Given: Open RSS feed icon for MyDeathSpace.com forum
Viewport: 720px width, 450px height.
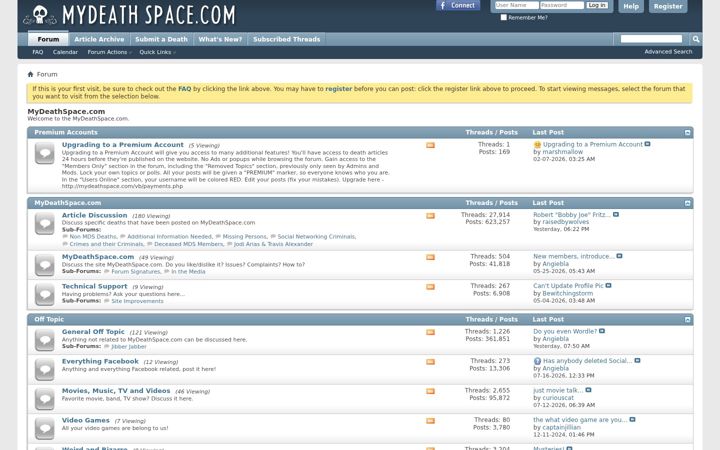Looking at the screenshot, I should click(430, 257).
